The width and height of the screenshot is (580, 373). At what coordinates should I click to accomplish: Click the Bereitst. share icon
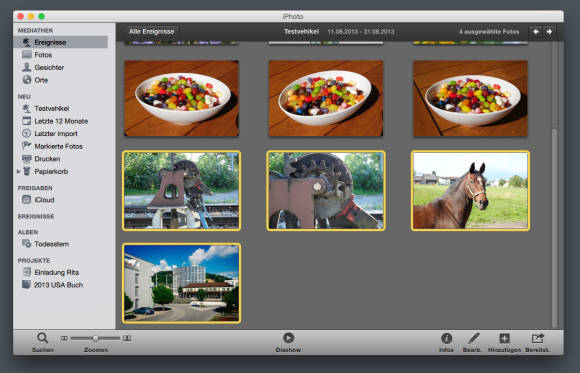[538, 338]
